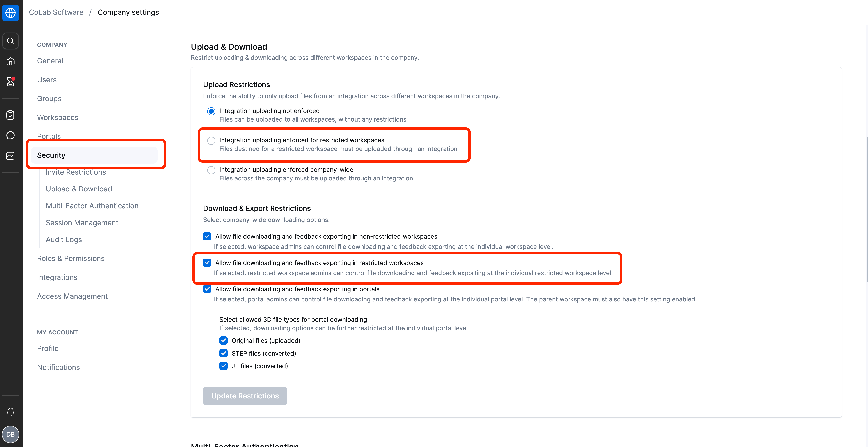Select Integration uploading enforced company-wide radio
868x447 pixels.
click(x=211, y=170)
